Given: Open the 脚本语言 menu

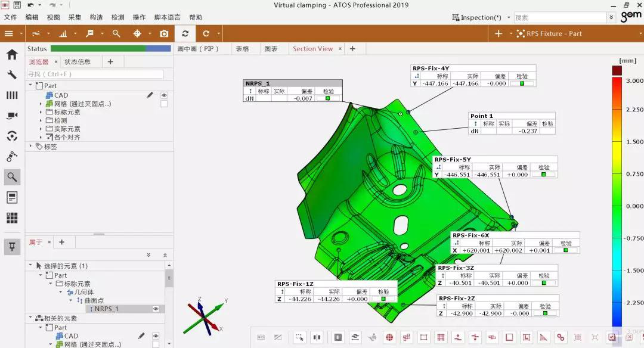Looking at the screenshot, I should 167,17.
